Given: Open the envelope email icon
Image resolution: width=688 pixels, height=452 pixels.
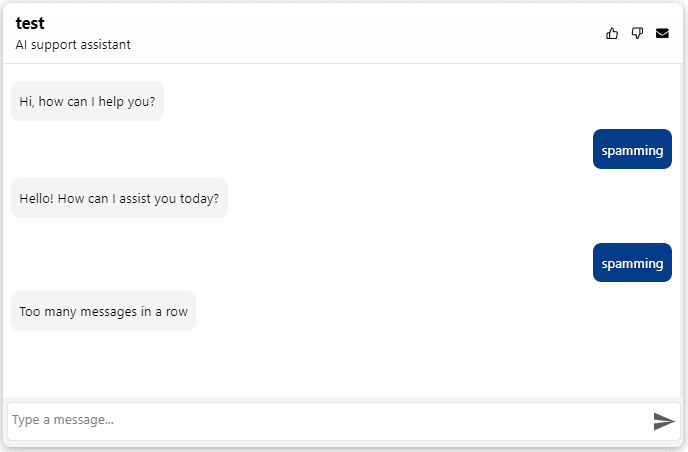Looking at the screenshot, I should (x=662, y=34).
